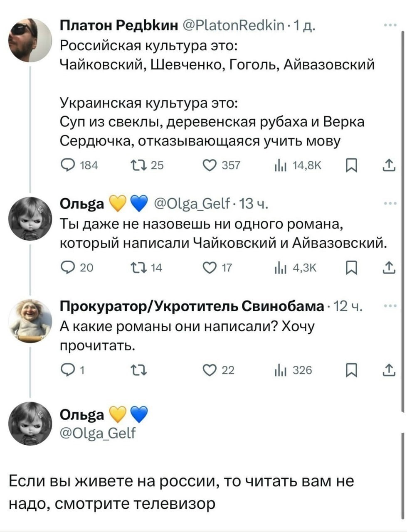Open @Olga_Gelf handle in the bottom tweet
This screenshot has width=407, height=532.
click(98, 433)
